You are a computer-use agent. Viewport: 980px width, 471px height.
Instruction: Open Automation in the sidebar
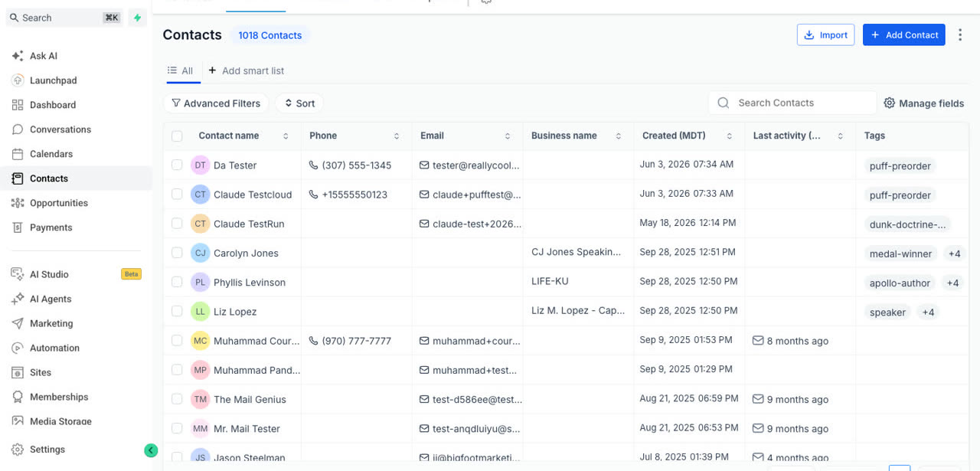coord(54,348)
